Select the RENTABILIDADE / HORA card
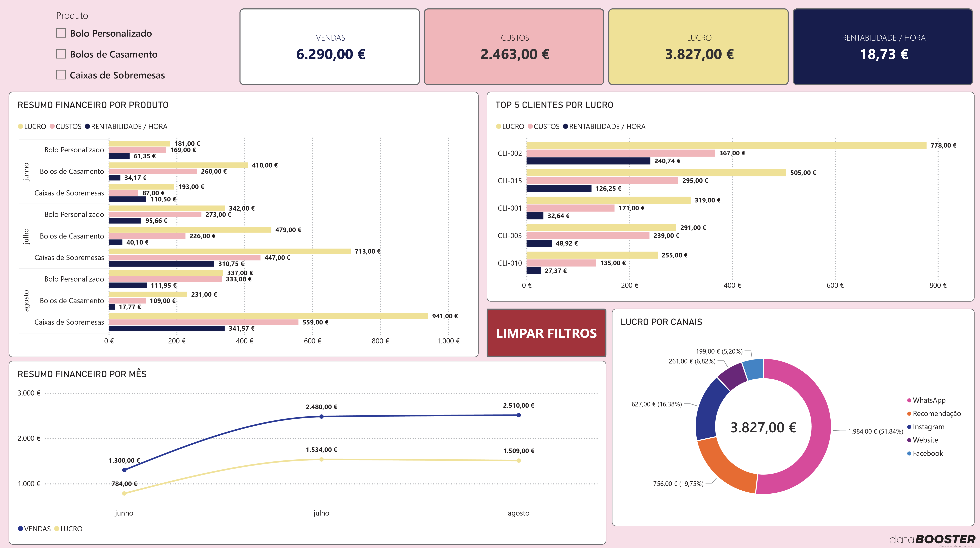 click(883, 47)
